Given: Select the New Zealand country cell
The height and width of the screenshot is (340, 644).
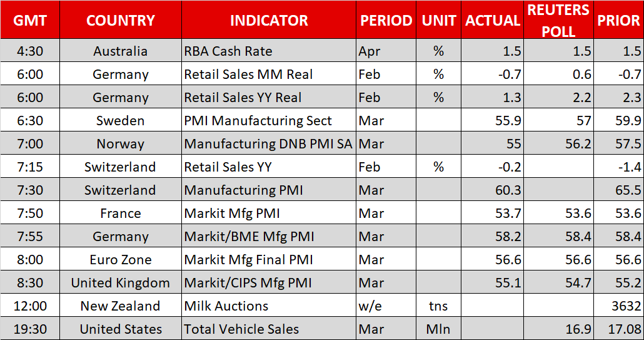Looking at the screenshot, I should pyautogui.click(x=121, y=306).
